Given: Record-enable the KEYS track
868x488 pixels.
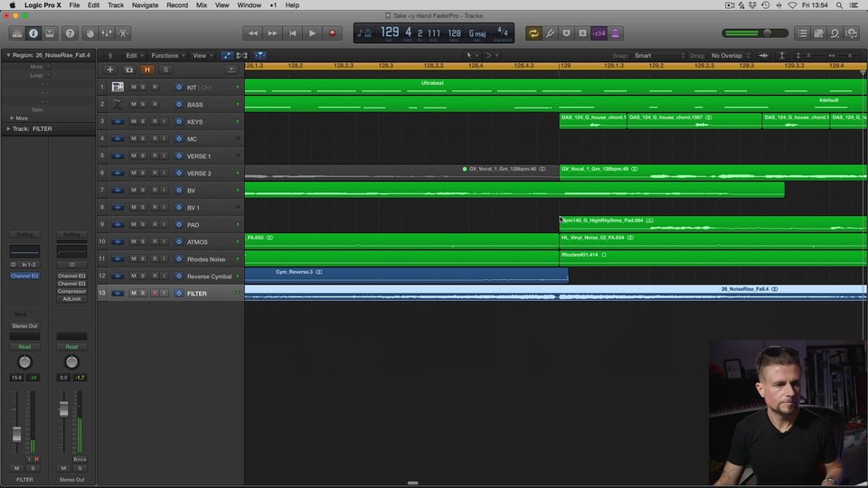Looking at the screenshot, I should (155, 122).
